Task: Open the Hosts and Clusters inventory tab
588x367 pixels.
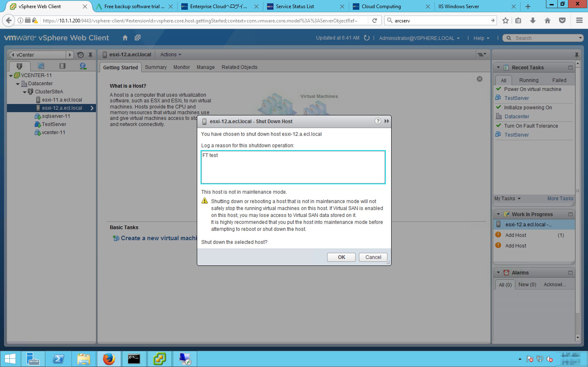Action: coord(19,66)
